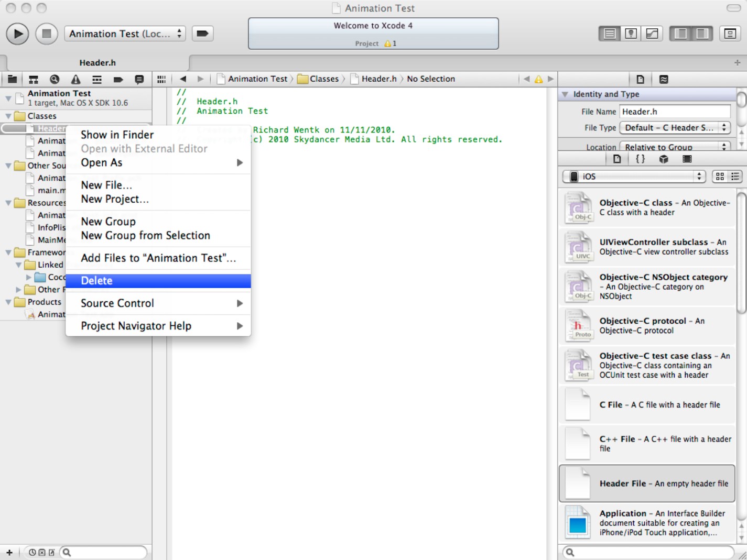Open the iOS template platform popup

click(x=634, y=177)
